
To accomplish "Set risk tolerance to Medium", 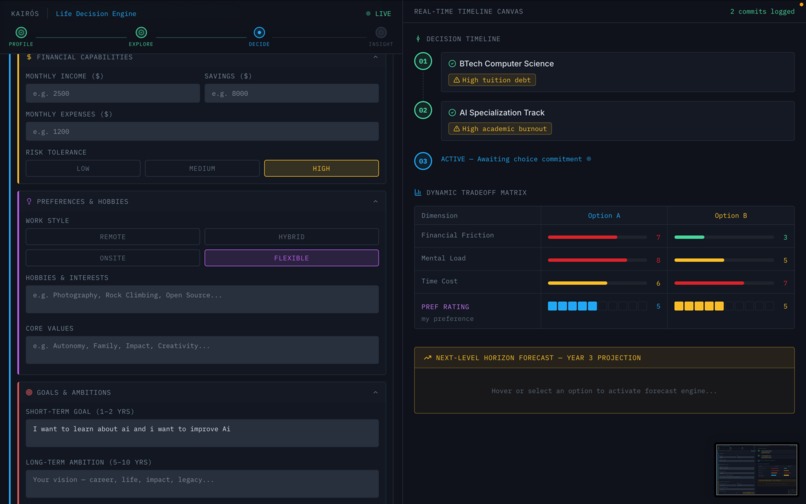I will (x=202, y=168).
